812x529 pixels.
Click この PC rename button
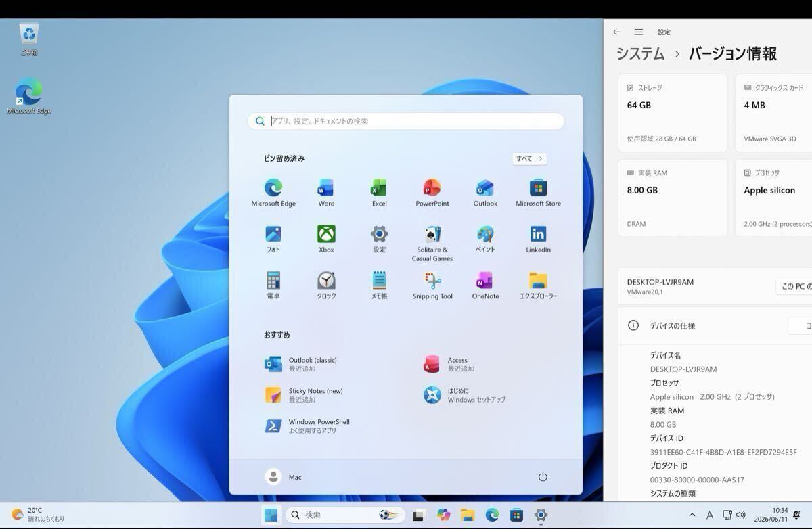coord(794,287)
